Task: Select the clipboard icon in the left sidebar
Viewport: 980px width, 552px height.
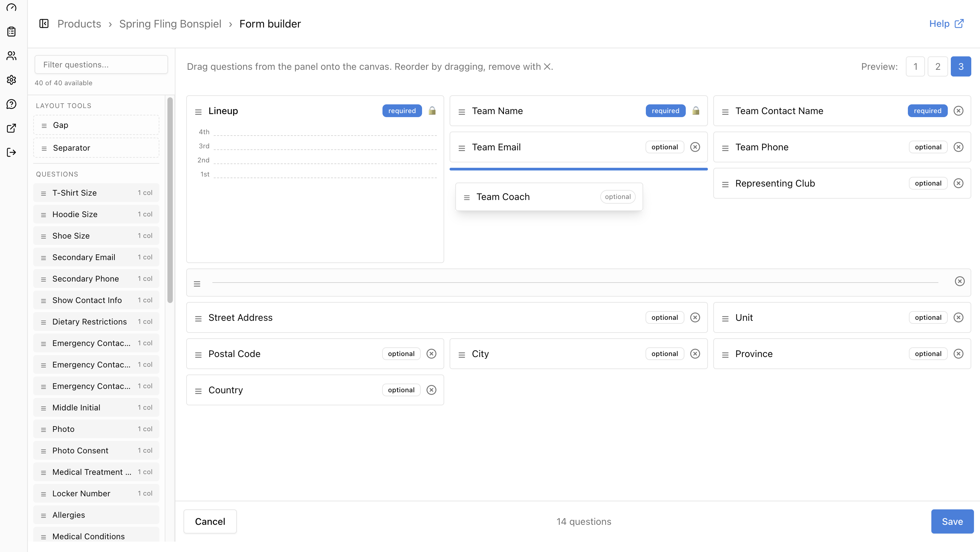Action: 11,32
